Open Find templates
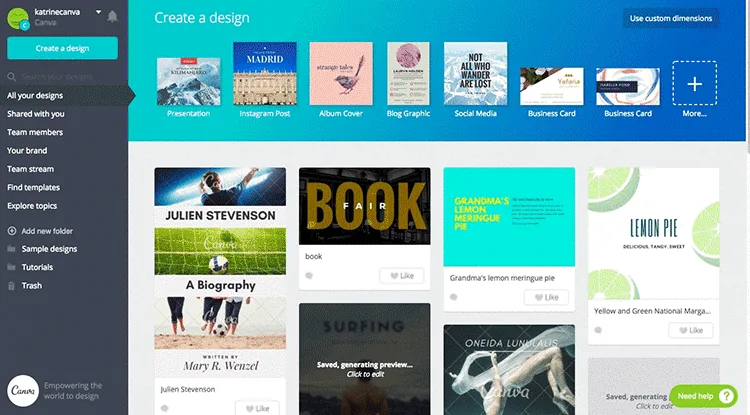 (x=33, y=187)
